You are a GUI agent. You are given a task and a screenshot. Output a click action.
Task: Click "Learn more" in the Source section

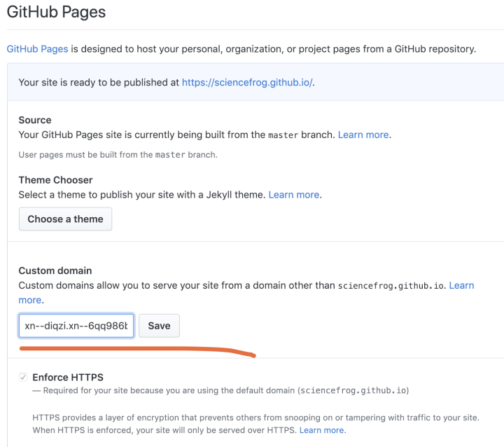(363, 134)
